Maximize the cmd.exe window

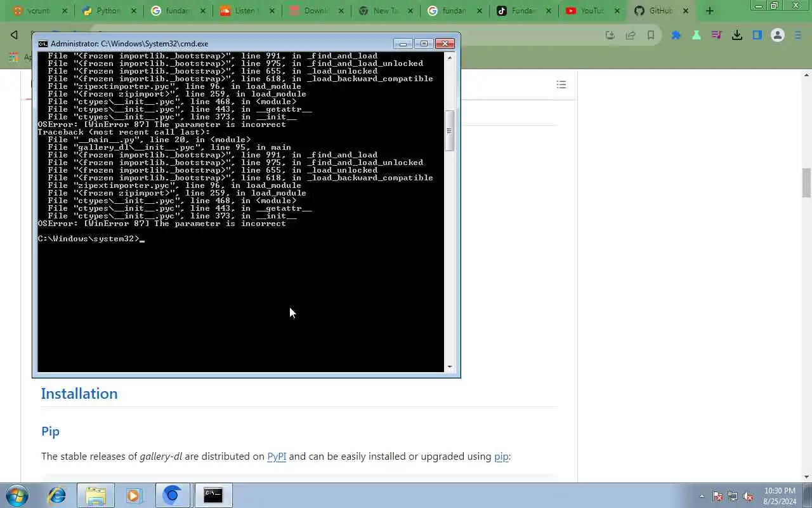424,44
